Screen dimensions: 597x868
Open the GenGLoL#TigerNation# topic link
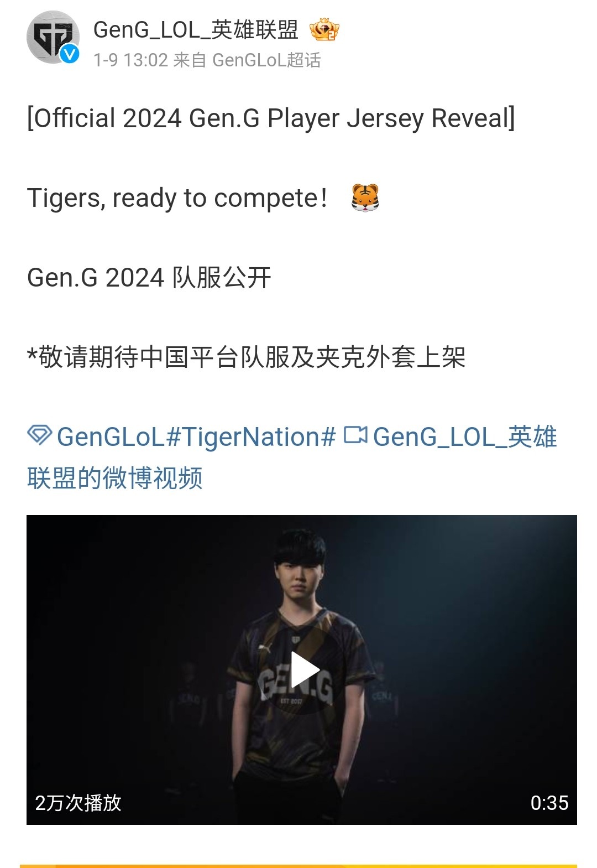(x=196, y=436)
